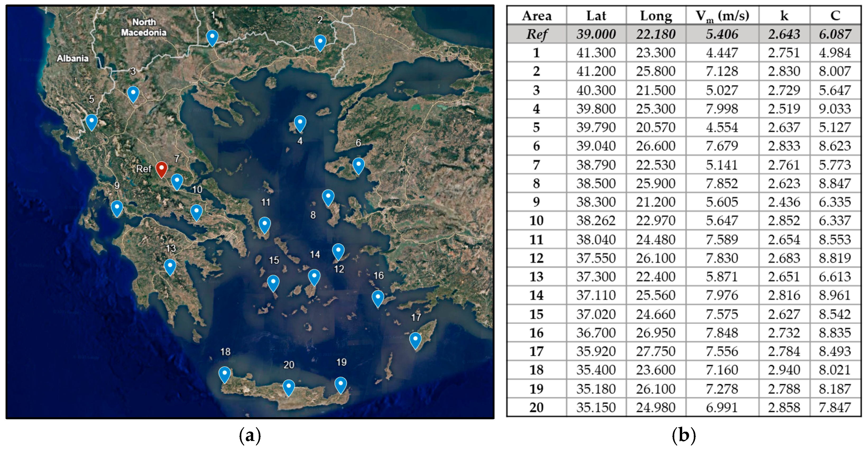Viewport: 868px width, 451px height.
Task: Click the North Macedonia map label
Action: [144, 27]
